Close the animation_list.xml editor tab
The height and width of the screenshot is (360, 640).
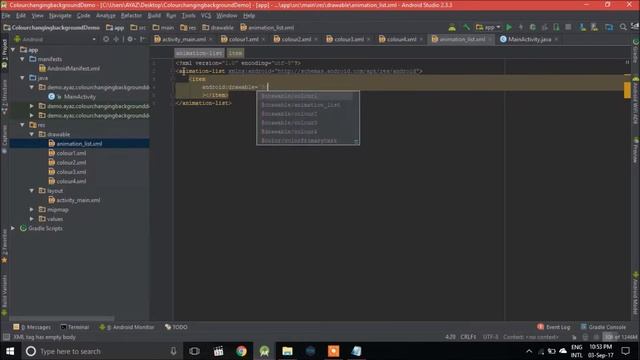pos(490,40)
